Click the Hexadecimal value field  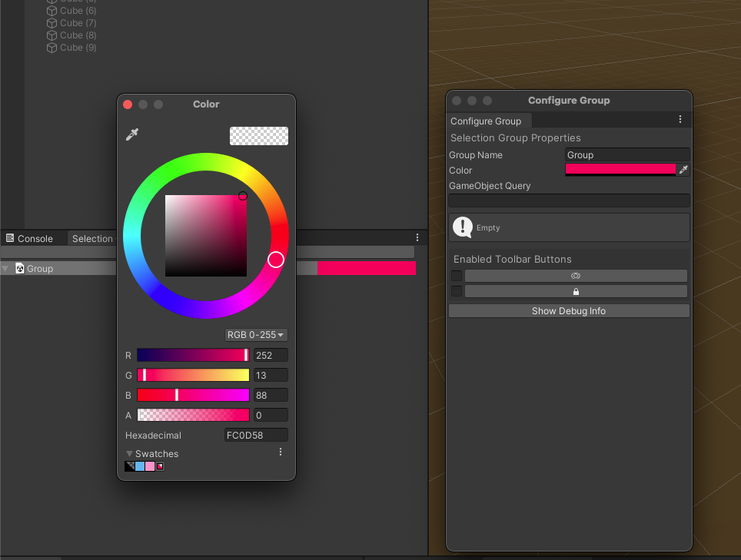click(256, 434)
